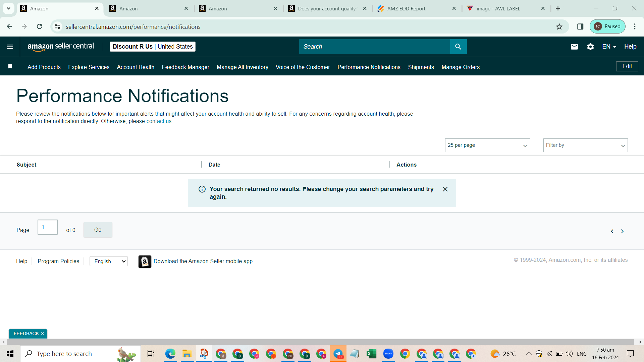Open Chrome three-dot menu
The width and height of the screenshot is (644, 362).
click(635, 26)
